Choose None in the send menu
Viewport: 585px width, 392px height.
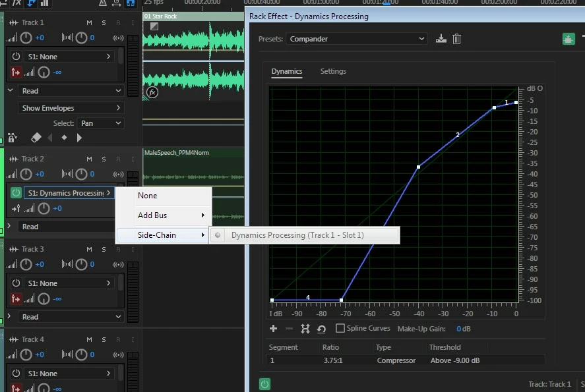pyautogui.click(x=164, y=196)
